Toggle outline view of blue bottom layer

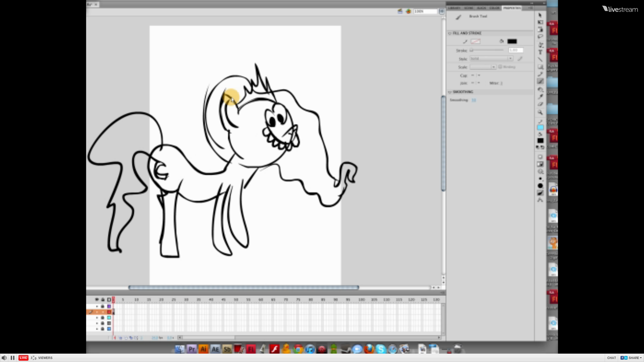pyautogui.click(x=109, y=329)
